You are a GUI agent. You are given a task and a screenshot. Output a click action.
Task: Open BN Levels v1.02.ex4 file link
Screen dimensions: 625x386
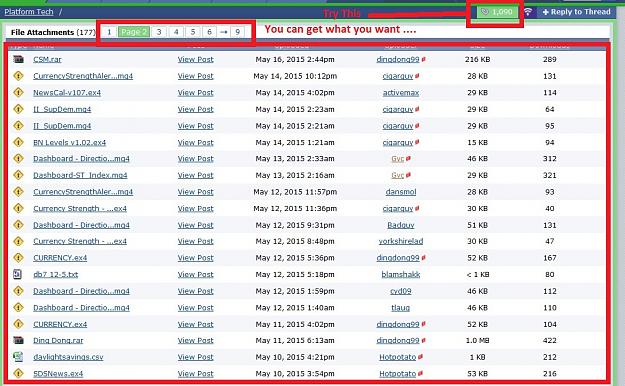[x=70, y=142]
